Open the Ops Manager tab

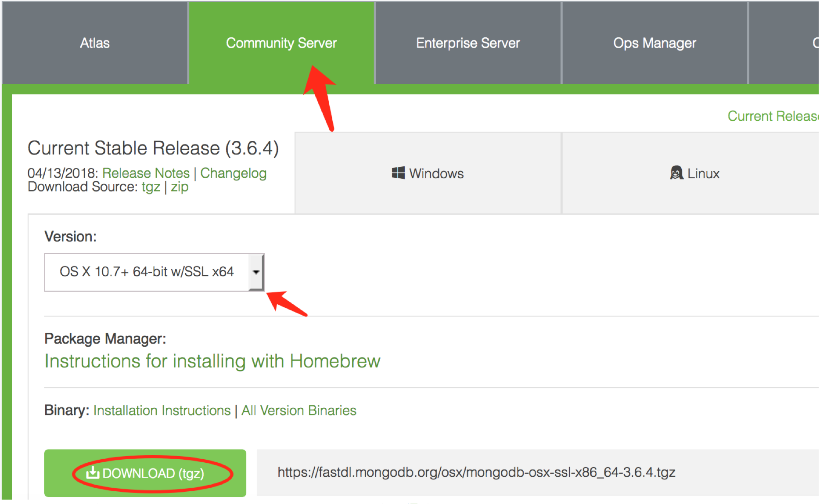[655, 43]
